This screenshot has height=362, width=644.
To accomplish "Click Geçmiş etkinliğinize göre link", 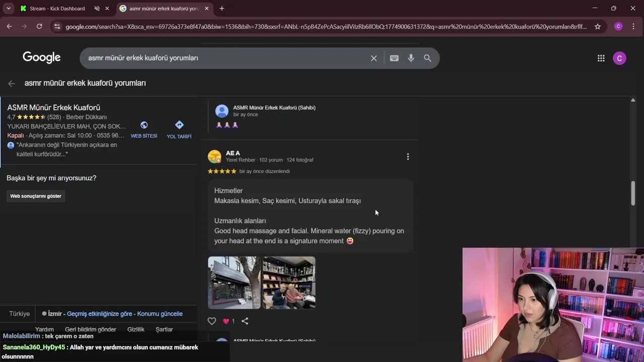I will pos(100,314).
